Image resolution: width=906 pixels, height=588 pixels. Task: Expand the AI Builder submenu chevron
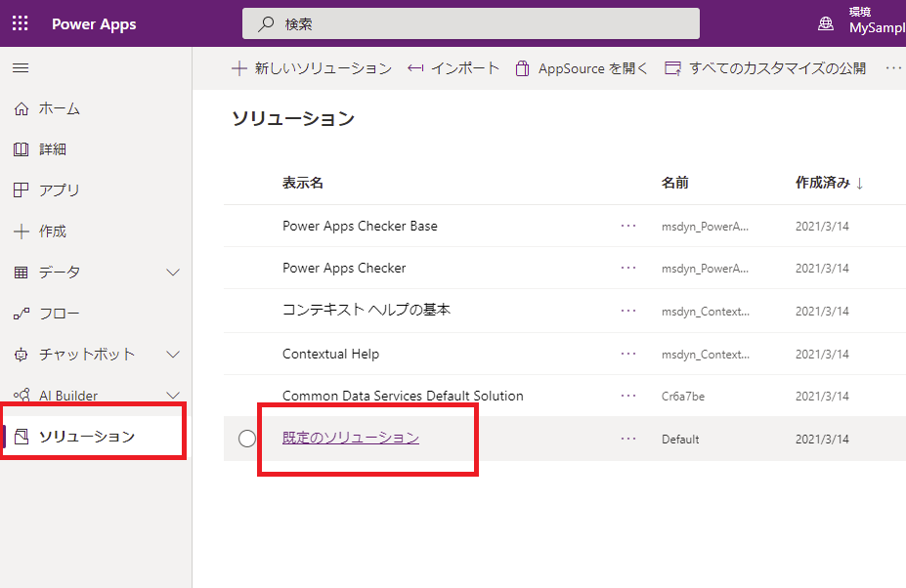pyautogui.click(x=173, y=396)
